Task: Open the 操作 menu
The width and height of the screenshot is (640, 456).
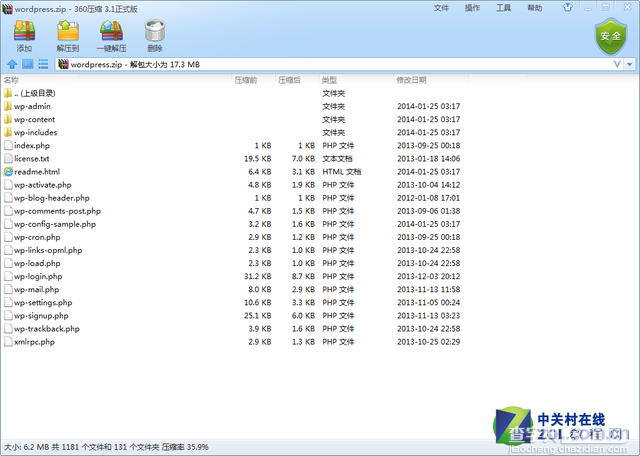Action: tap(472, 8)
